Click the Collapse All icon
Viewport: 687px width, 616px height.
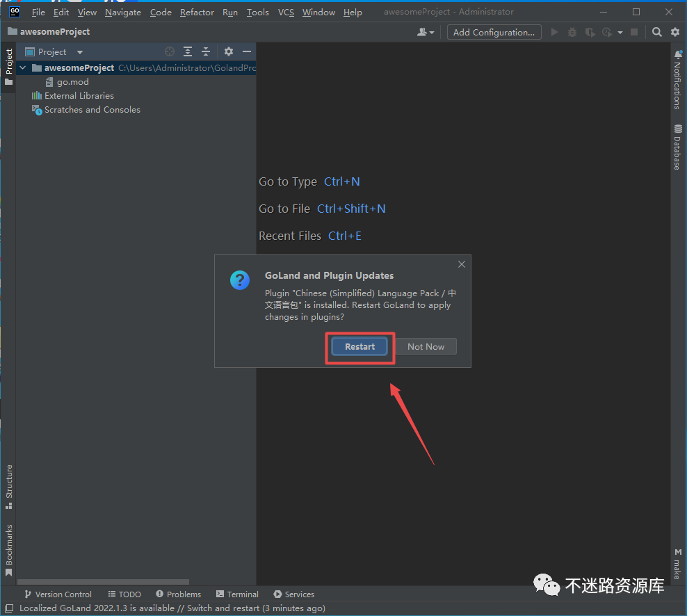pyautogui.click(x=206, y=51)
